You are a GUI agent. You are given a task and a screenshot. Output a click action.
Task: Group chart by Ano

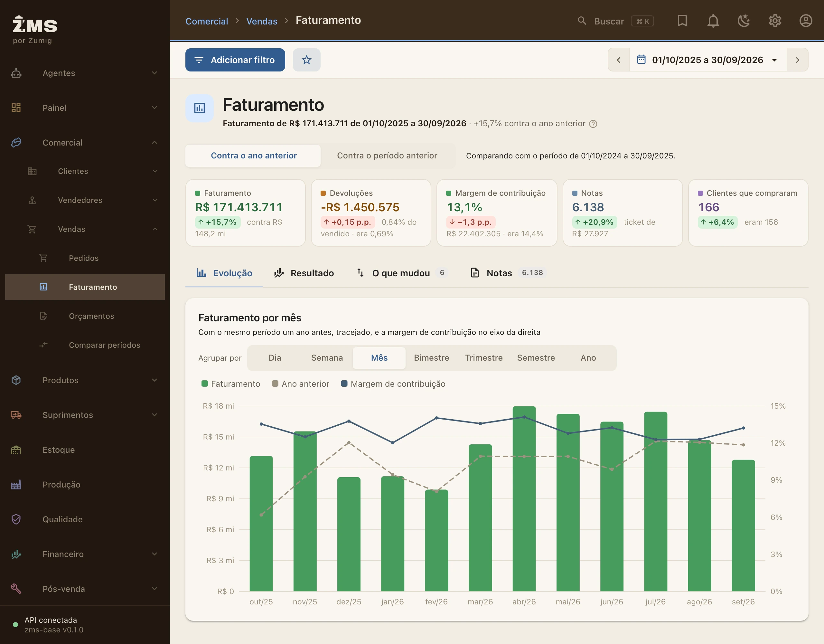pyautogui.click(x=588, y=357)
